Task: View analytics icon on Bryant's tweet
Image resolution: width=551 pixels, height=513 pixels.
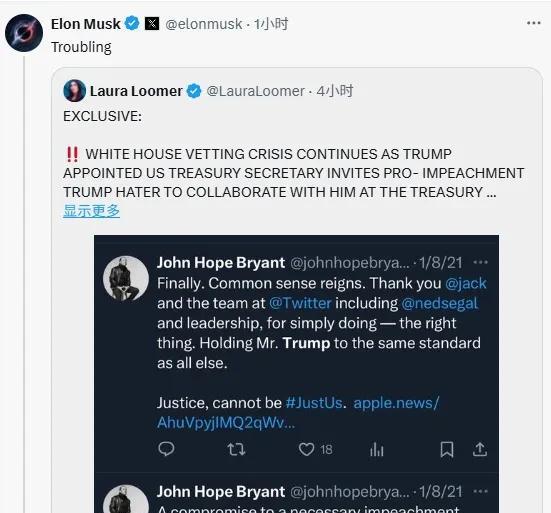Action: 377,449
